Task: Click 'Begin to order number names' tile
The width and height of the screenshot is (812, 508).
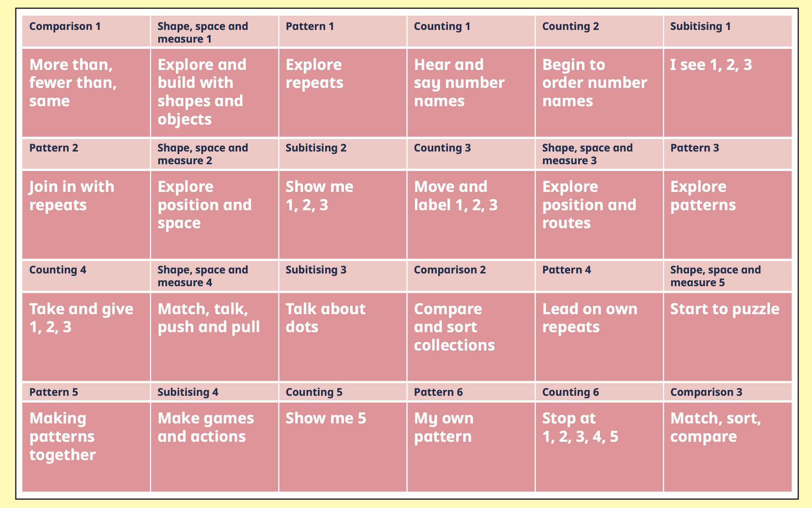Action: pos(599,92)
